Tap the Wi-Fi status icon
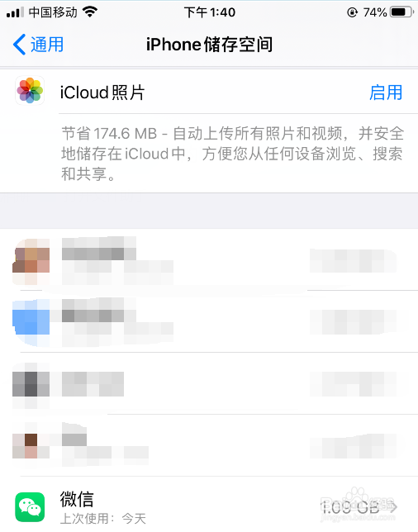Image resolution: width=418 pixels, height=532 pixels. [x=90, y=12]
